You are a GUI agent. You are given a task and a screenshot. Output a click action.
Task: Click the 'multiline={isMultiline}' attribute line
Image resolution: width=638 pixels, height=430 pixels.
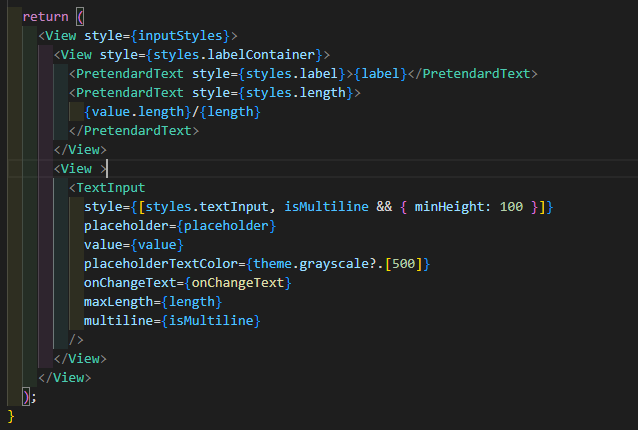coord(172,321)
